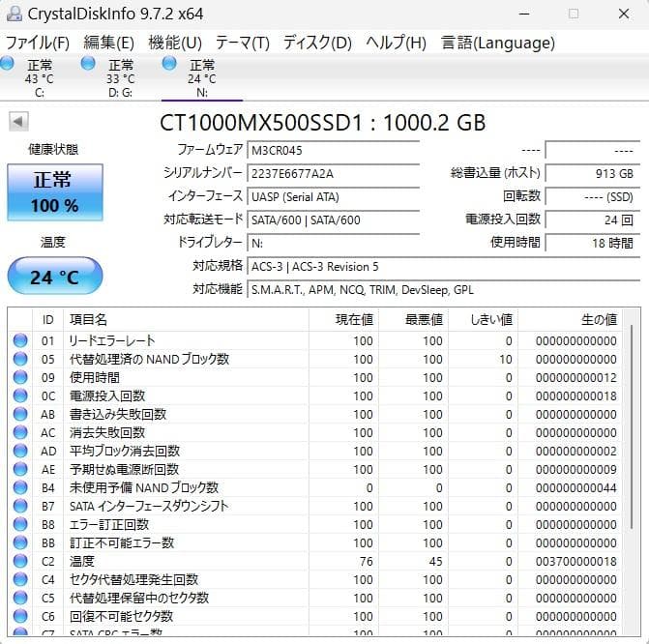Click the blue status icon for ID BB
This screenshot has height=644, width=649.
(20, 542)
